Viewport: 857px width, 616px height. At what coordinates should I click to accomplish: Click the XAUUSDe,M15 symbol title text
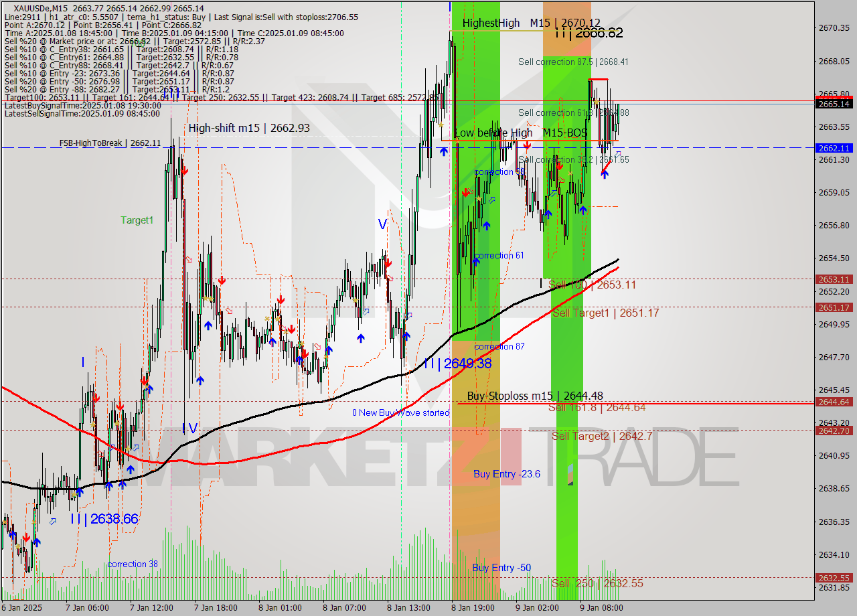click(42, 8)
